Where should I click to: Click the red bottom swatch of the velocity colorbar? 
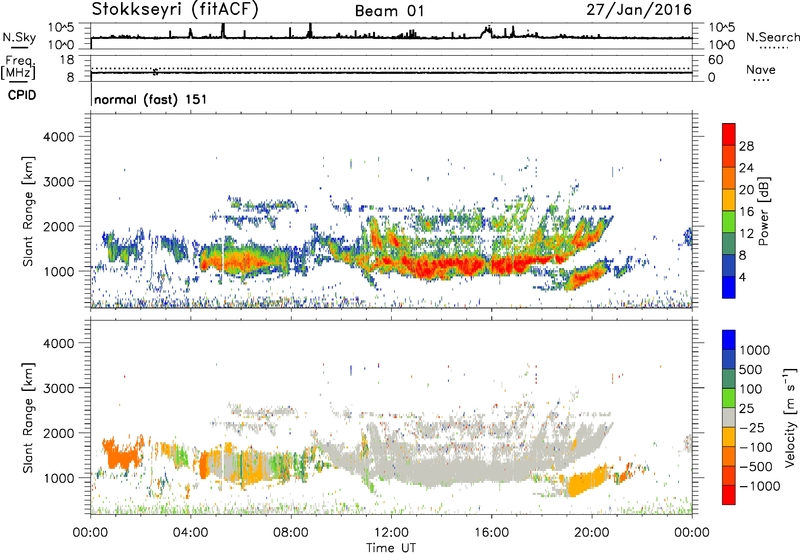coord(729,495)
